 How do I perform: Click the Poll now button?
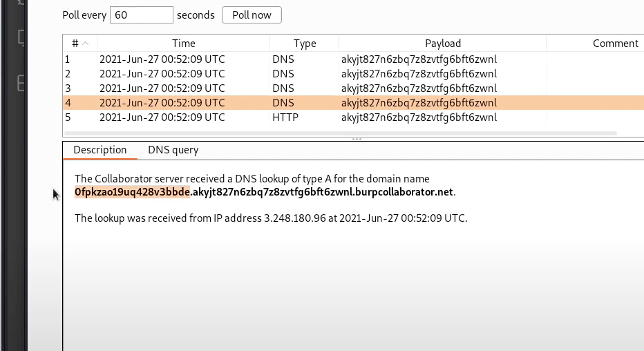pos(252,15)
